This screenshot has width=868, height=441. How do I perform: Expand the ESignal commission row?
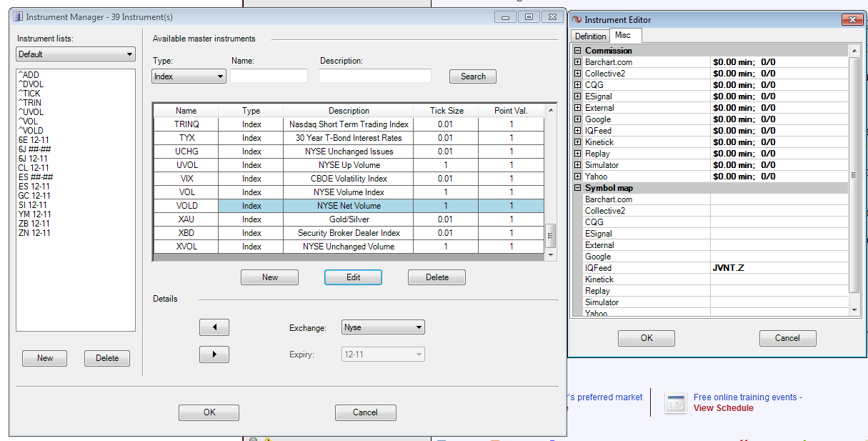pyautogui.click(x=578, y=96)
